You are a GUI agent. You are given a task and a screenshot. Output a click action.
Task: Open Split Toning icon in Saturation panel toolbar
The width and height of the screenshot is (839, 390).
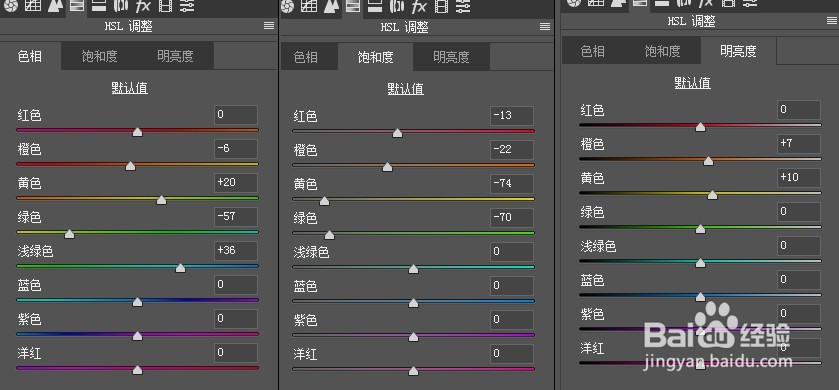pyautogui.click(x=375, y=6)
